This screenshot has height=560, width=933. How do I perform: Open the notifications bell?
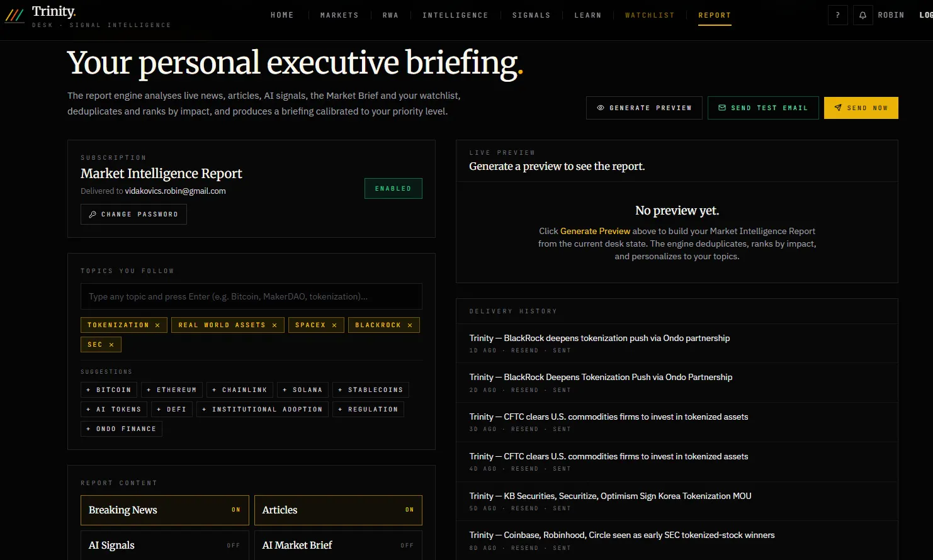[x=862, y=15]
